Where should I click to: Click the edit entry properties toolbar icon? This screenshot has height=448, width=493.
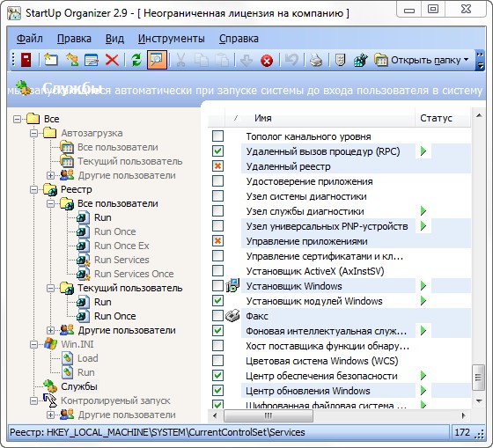point(92,60)
